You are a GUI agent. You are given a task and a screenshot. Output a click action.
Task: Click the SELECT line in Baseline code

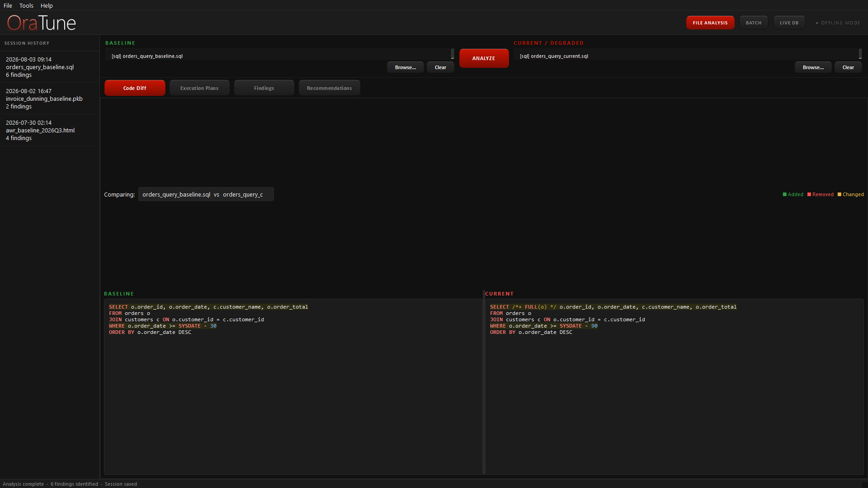click(x=208, y=307)
